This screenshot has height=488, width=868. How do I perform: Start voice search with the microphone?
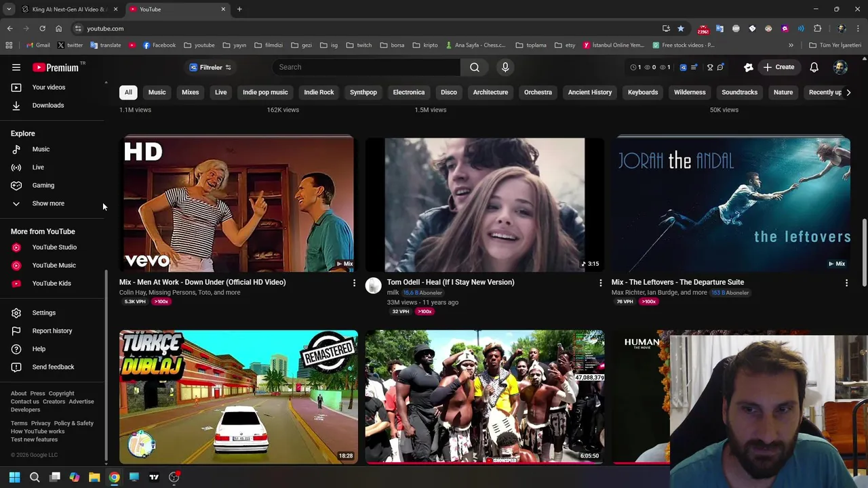click(x=505, y=67)
